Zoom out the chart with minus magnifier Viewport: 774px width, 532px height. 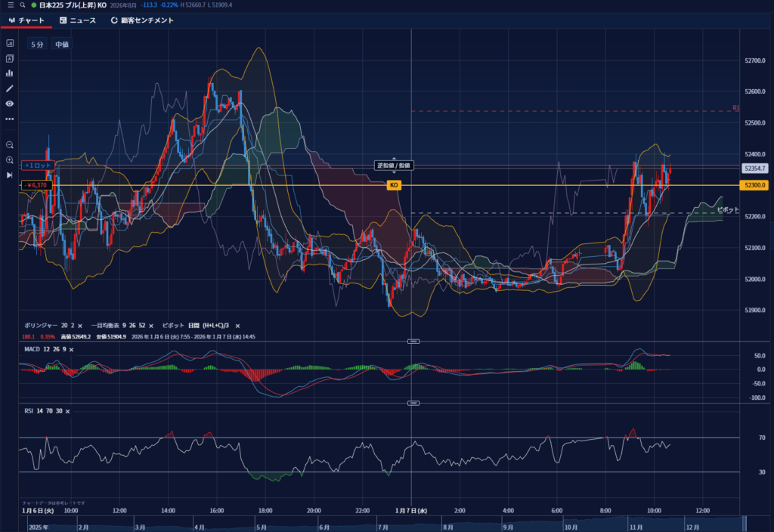coord(10,144)
